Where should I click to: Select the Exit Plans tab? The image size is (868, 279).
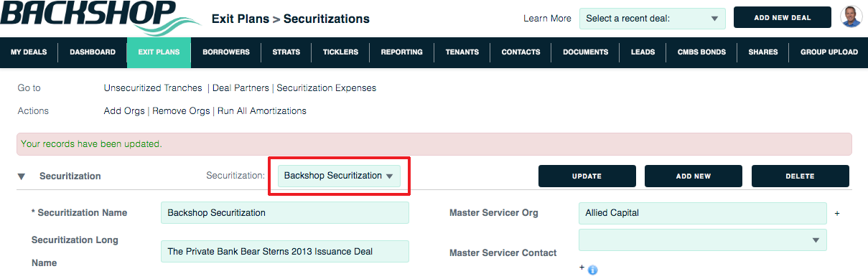click(159, 52)
